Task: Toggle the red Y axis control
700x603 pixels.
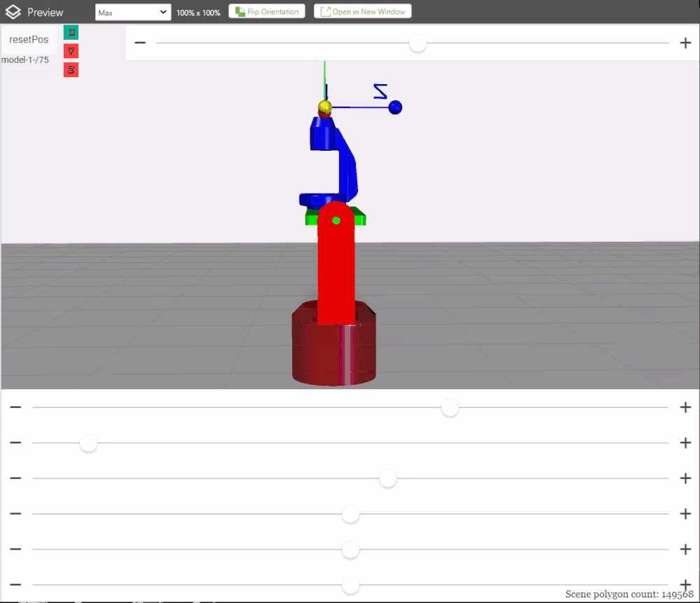Action: pos(70,50)
